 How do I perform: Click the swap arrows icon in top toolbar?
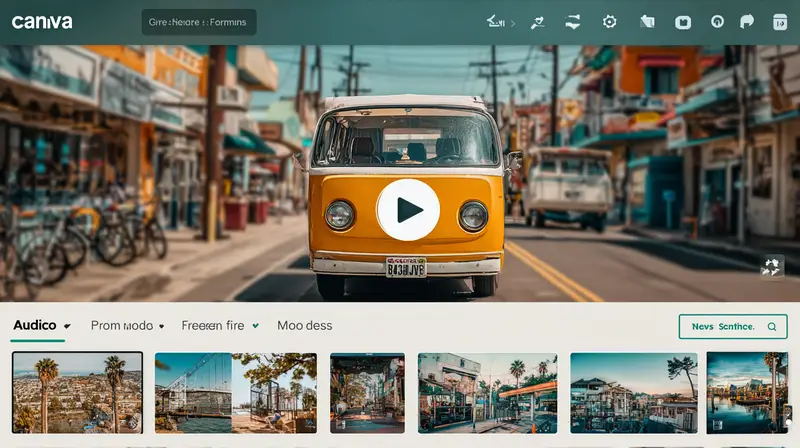point(573,21)
